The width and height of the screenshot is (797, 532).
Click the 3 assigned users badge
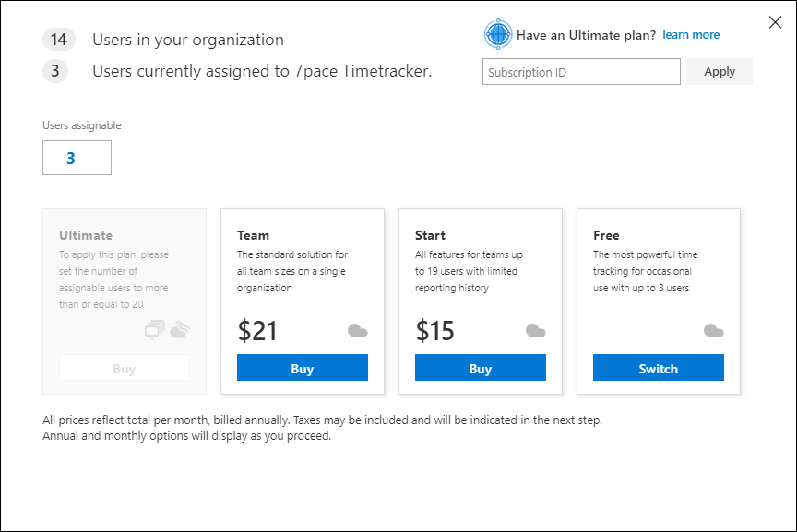pyautogui.click(x=55, y=71)
